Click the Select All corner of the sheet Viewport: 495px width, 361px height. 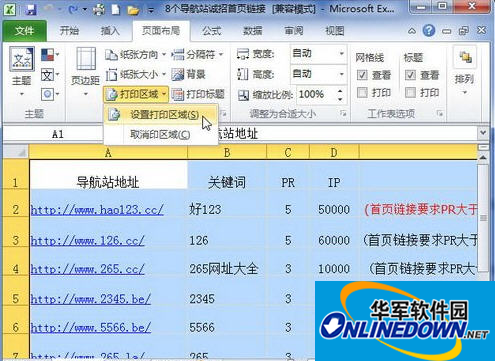(16, 152)
